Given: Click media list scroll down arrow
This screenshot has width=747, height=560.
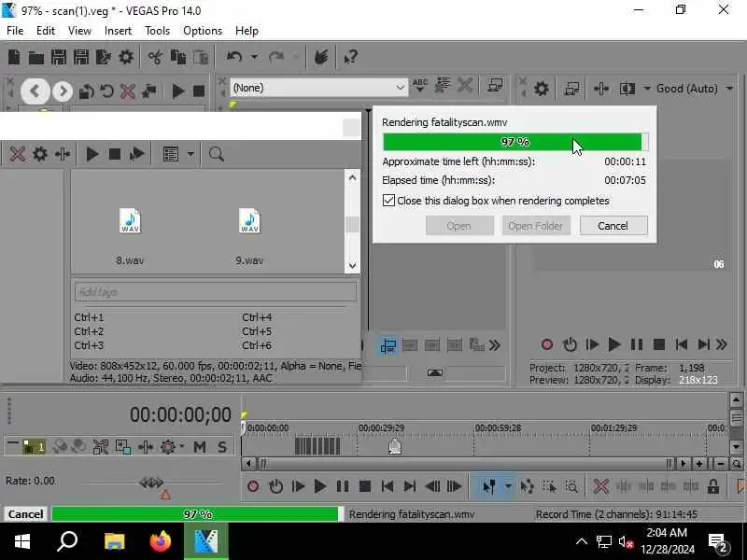Looking at the screenshot, I should click(352, 266).
